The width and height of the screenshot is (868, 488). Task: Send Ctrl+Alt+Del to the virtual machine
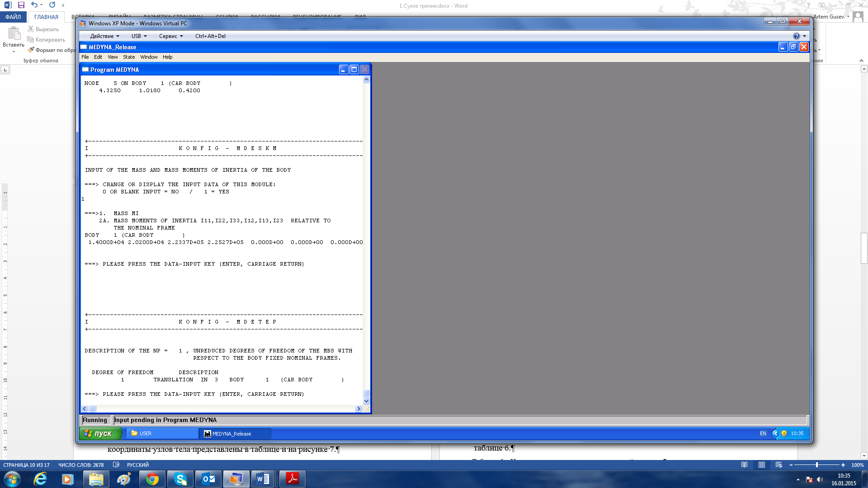coord(210,36)
